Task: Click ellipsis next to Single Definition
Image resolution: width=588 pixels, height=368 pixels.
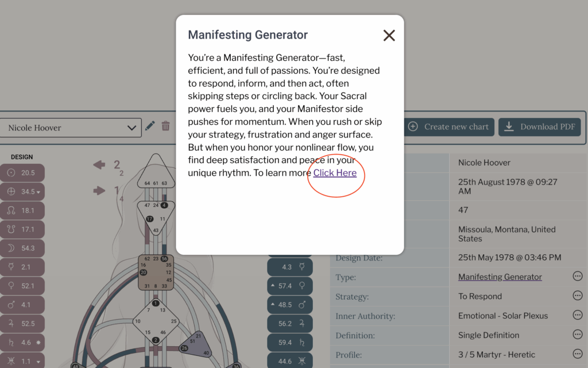Action: 577,335
